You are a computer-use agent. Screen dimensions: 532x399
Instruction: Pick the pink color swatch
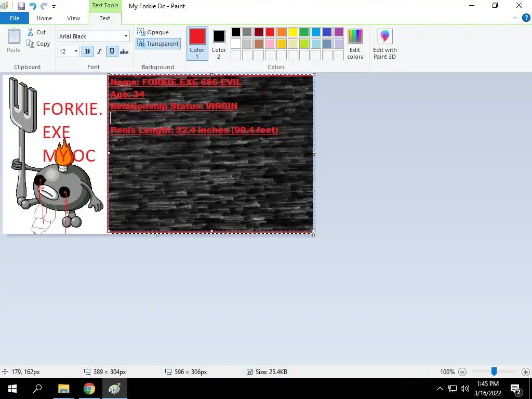[x=270, y=44]
